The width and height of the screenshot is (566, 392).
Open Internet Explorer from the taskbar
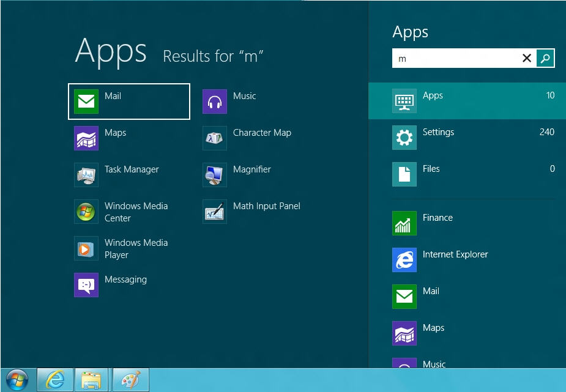pos(55,380)
